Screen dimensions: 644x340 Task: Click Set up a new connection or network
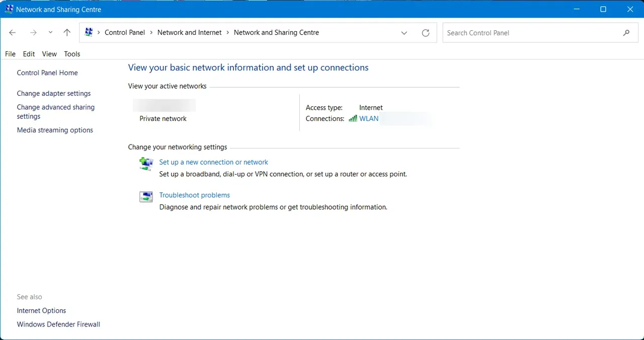[x=213, y=162]
